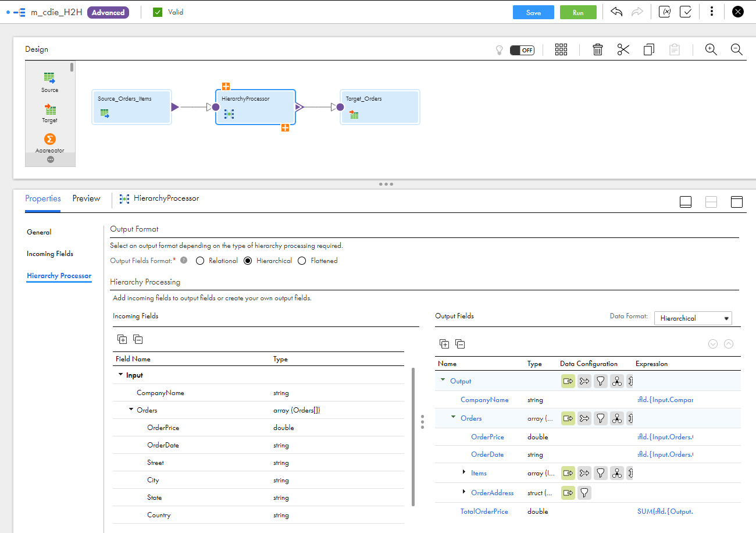Image resolution: width=756 pixels, height=533 pixels.
Task: Click the Incoming Fields vertical scrollbar
Action: tap(413, 436)
